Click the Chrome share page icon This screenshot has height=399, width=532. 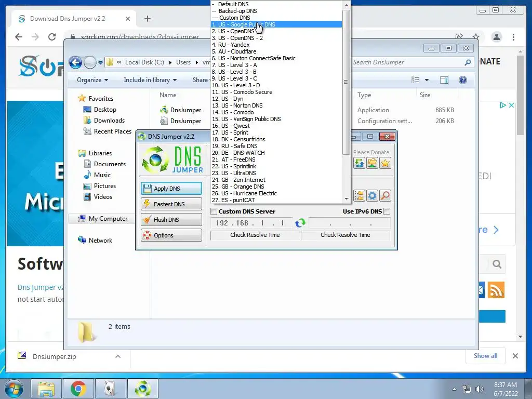point(459,37)
